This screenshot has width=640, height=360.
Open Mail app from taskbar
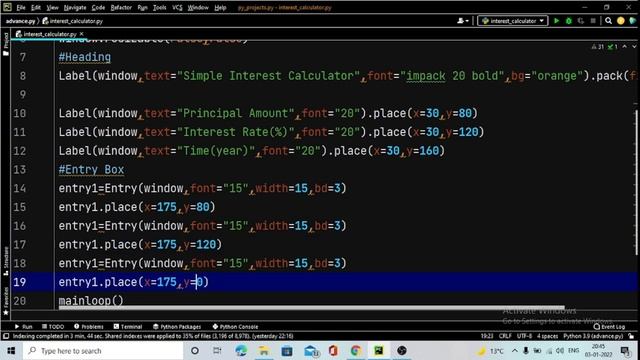(x=311, y=351)
